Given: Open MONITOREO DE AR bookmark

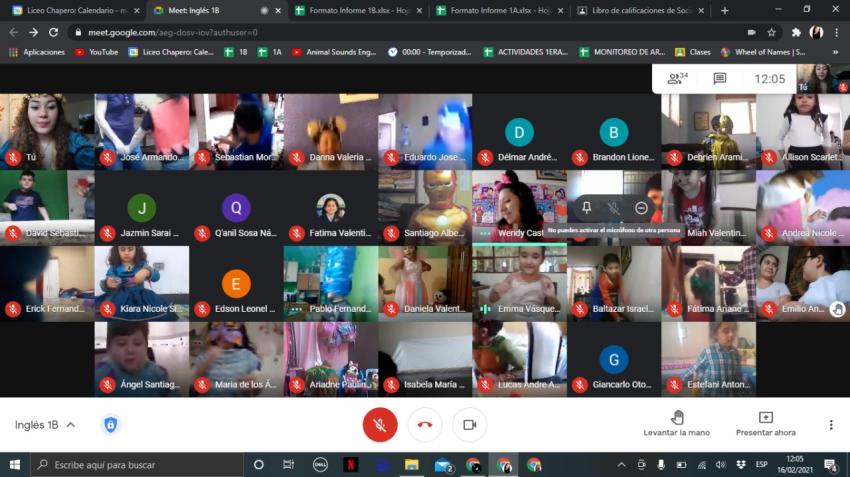Looking at the screenshot, I should [x=622, y=52].
